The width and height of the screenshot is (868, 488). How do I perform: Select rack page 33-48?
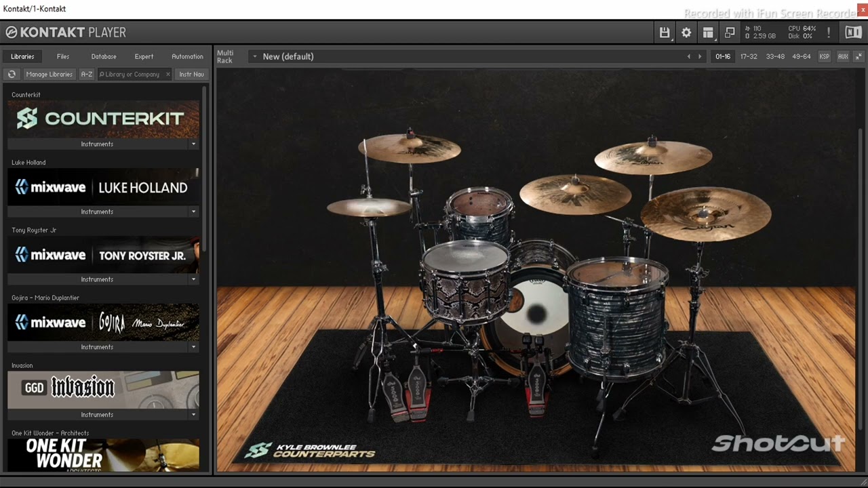point(775,56)
